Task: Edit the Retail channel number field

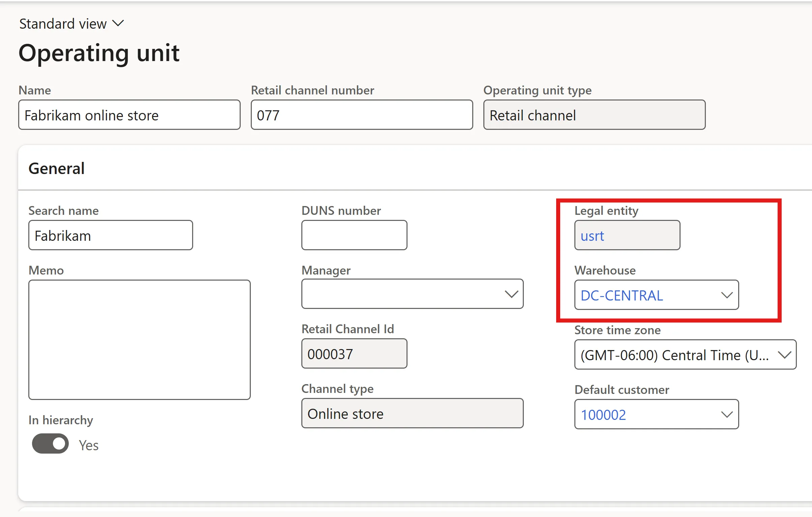Action: tap(362, 115)
